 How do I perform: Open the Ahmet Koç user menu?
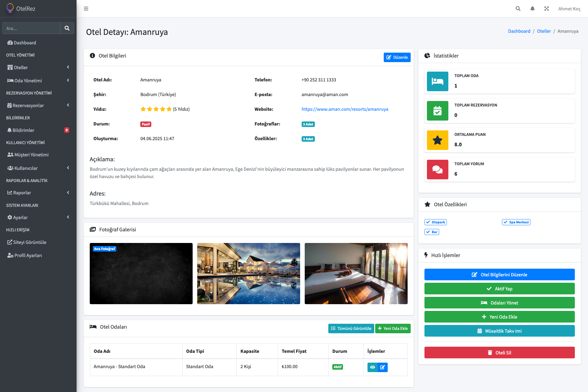coord(569,9)
